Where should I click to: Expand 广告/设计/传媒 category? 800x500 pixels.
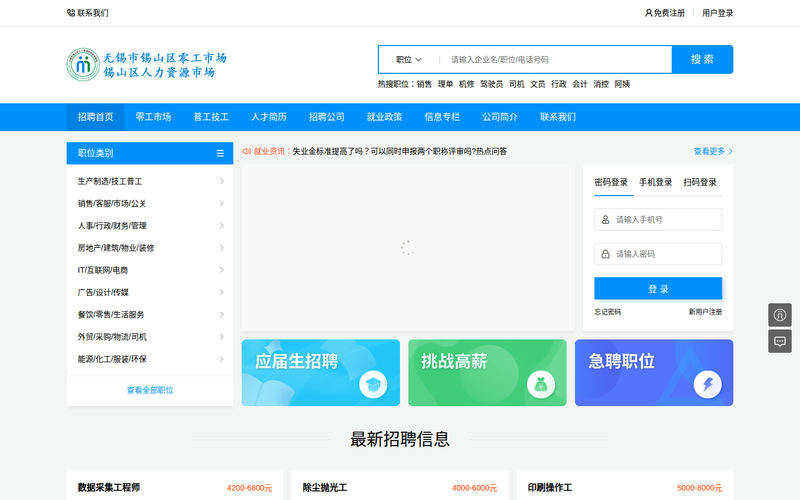pyautogui.click(x=150, y=292)
